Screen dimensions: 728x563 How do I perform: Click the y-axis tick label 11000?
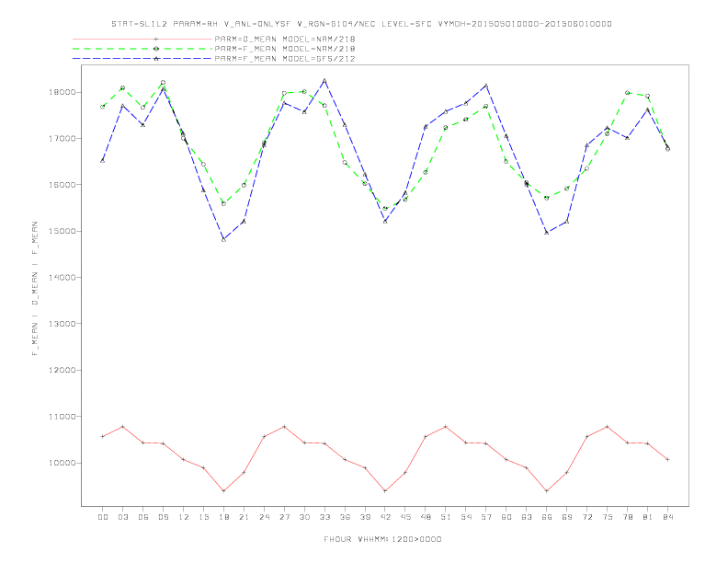63,417
